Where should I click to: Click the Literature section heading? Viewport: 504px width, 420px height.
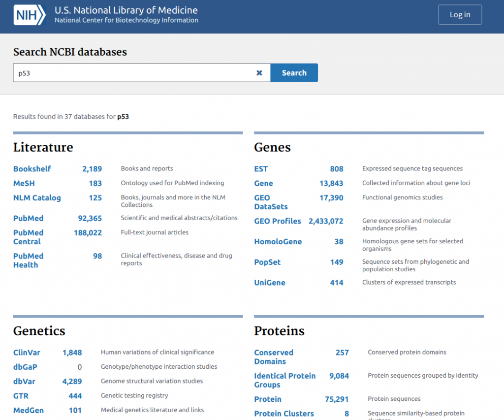43,147
